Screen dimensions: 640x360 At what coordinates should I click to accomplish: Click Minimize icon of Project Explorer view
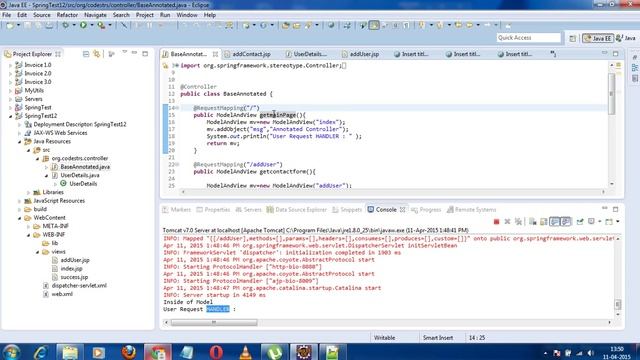coord(134,53)
